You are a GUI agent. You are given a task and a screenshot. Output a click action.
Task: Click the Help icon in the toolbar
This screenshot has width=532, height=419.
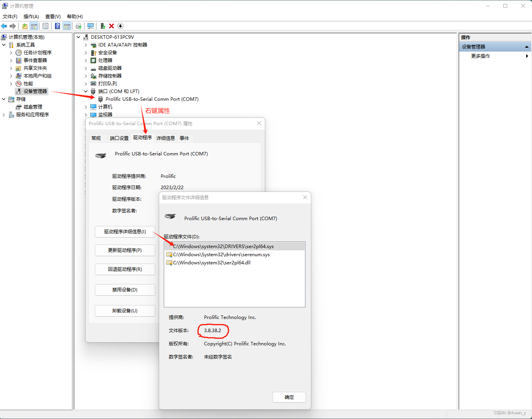tap(57, 26)
